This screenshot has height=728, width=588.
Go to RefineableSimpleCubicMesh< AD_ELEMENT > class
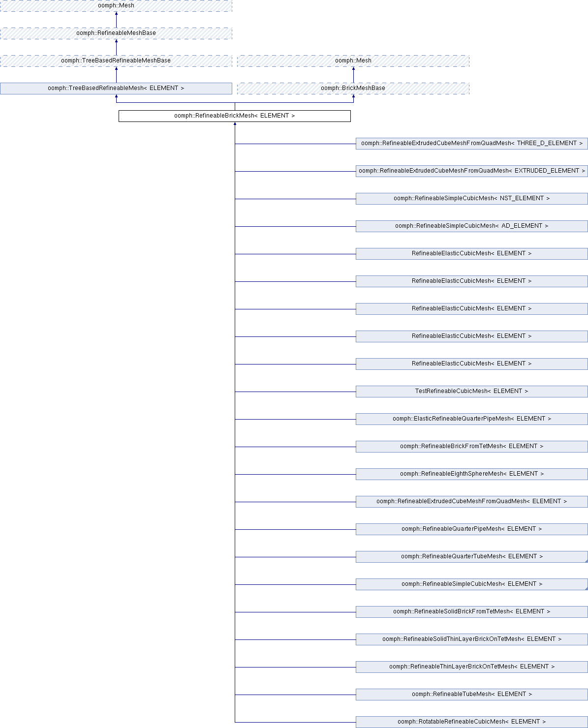click(471, 226)
